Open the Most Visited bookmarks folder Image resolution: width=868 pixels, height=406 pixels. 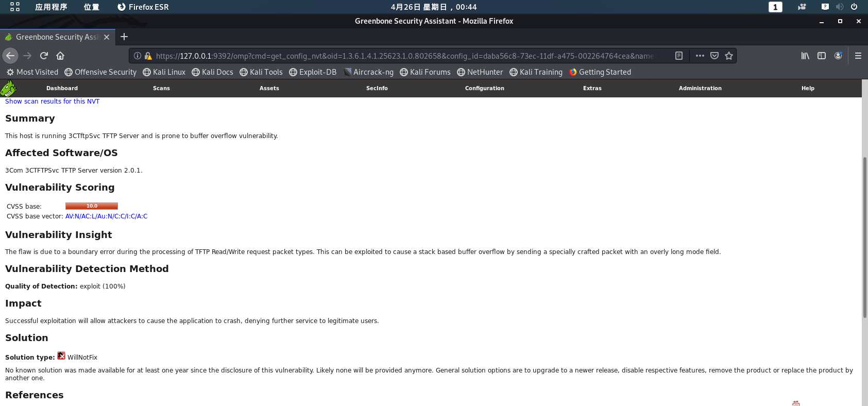[32, 72]
